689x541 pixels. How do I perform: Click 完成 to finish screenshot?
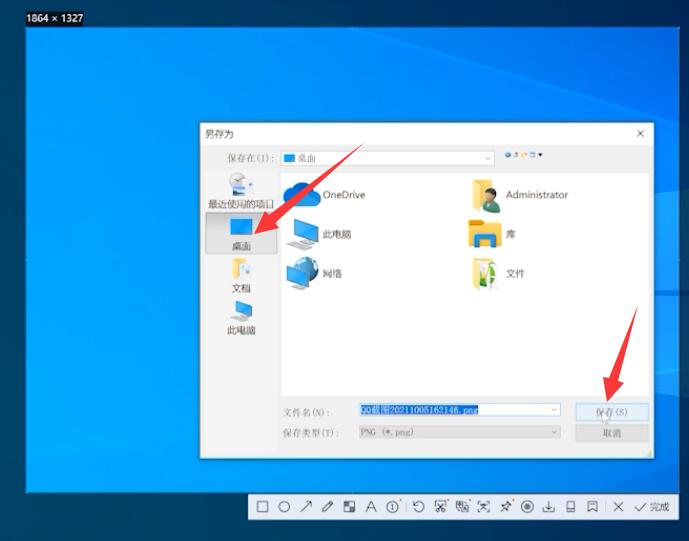(x=652, y=507)
